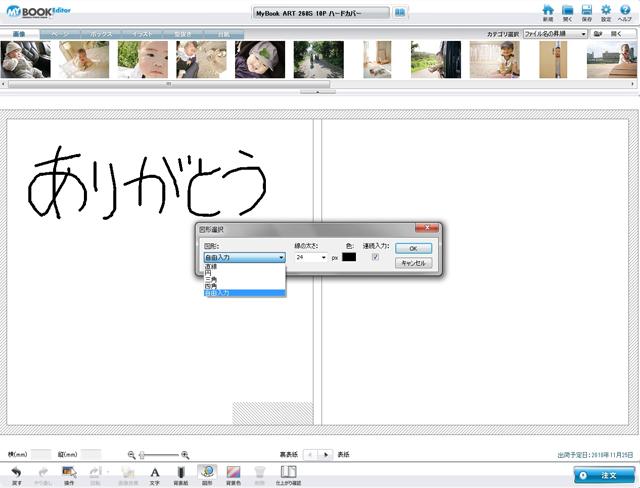Open a project with the 開く folder icon
The height and width of the screenshot is (488, 640).
pos(567,13)
